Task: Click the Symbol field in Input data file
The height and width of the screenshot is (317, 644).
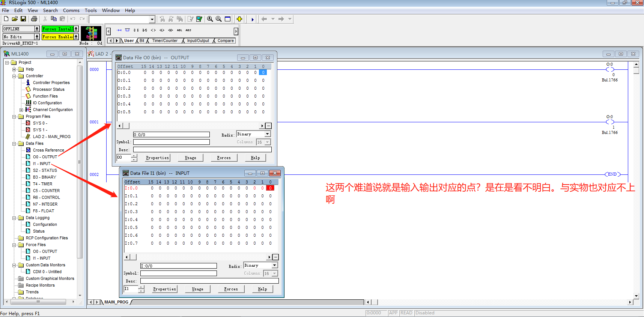Action: point(178,273)
